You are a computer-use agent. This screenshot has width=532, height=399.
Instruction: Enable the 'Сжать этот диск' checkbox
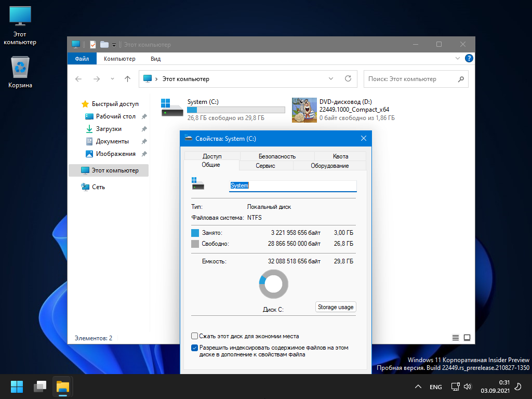tap(195, 336)
